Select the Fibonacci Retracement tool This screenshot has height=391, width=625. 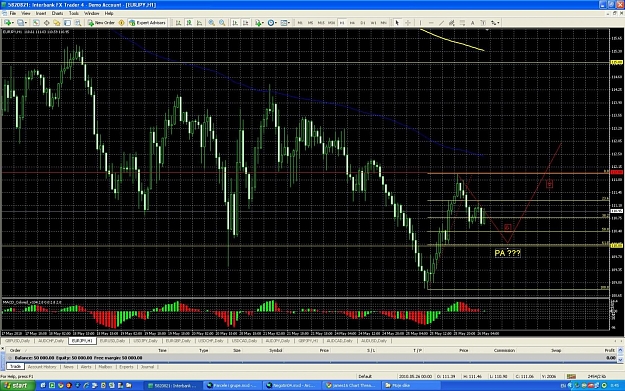pyautogui.click(x=462, y=23)
